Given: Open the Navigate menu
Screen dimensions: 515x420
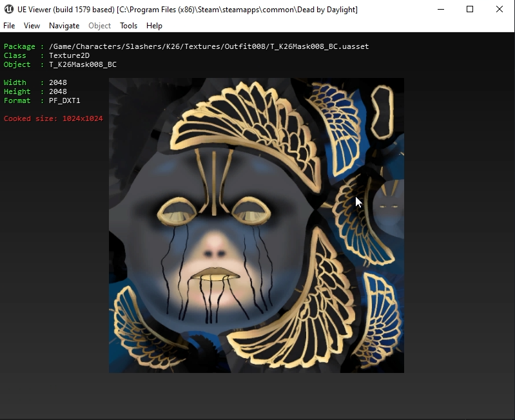Looking at the screenshot, I should pos(64,26).
